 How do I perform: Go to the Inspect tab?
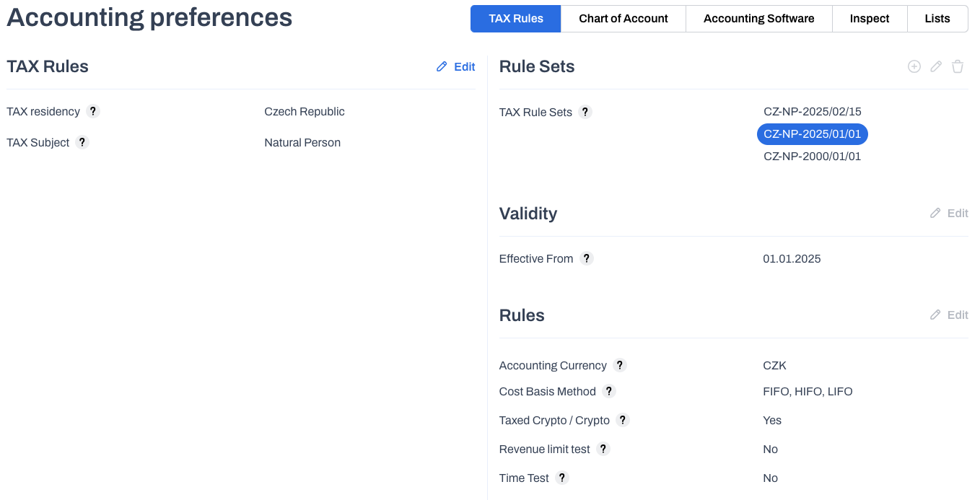coord(870,19)
